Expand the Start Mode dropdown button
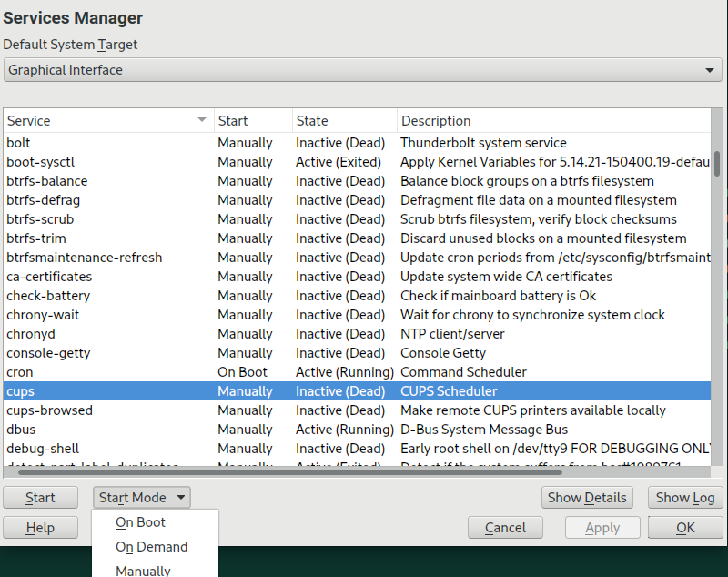Screen dimensions: 728x577 tap(143, 498)
